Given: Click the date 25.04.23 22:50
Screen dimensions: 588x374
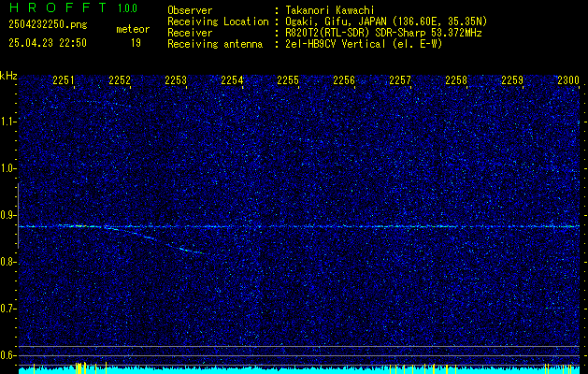Looking at the screenshot, I should [x=48, y=43].
